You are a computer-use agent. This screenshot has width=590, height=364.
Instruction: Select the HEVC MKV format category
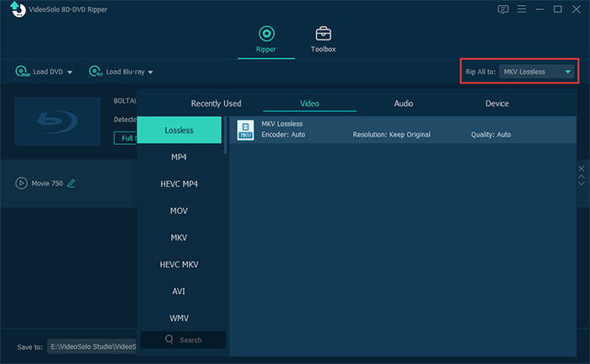coord(179,265)
